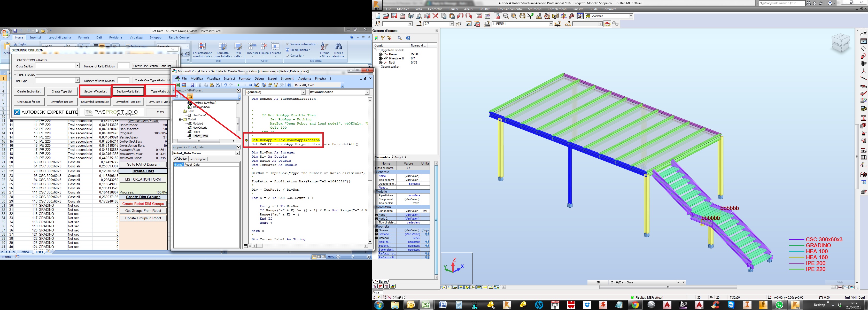The height and width of the screenshot is (310, 868).
Task: Click the Reset stop square icon in VBA toolbar
Action: point(251,85)
